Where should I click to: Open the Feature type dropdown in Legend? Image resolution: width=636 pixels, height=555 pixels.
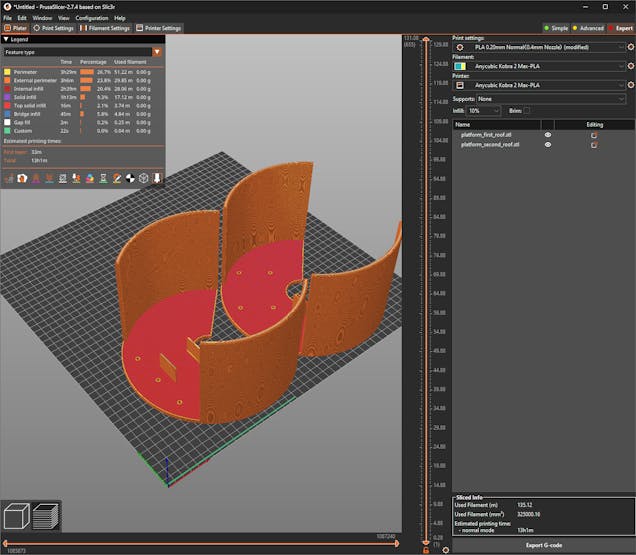coord(157,51)
